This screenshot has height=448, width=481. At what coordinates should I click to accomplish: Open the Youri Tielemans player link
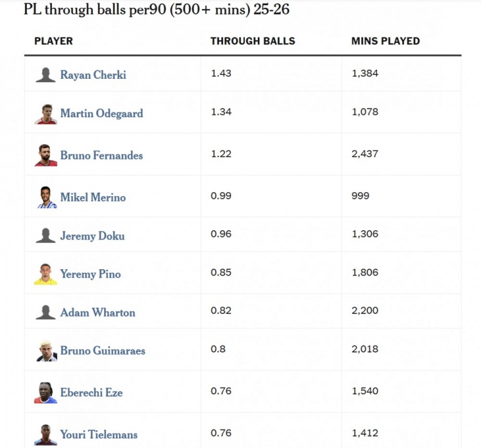click(99, 435)
